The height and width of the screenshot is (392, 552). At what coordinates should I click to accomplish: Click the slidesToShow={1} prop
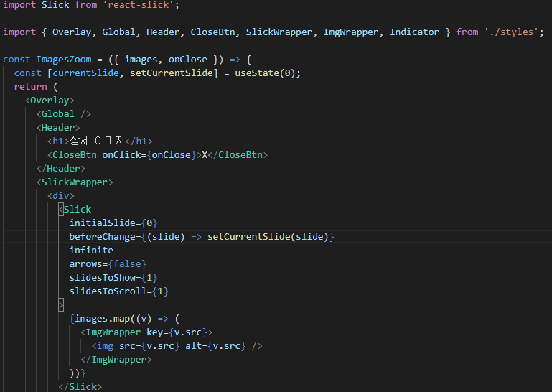tap(113, 278)
